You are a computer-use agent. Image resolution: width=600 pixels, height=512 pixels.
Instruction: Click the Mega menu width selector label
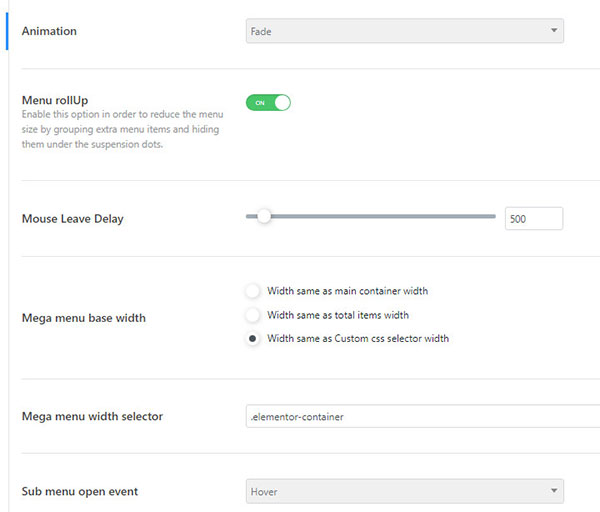click(x=92, y=416)
